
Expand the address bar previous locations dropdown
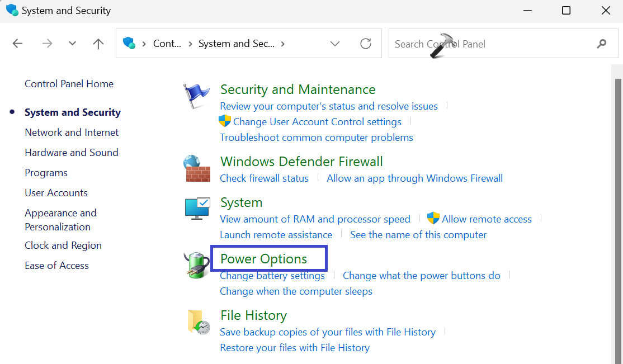335,44
